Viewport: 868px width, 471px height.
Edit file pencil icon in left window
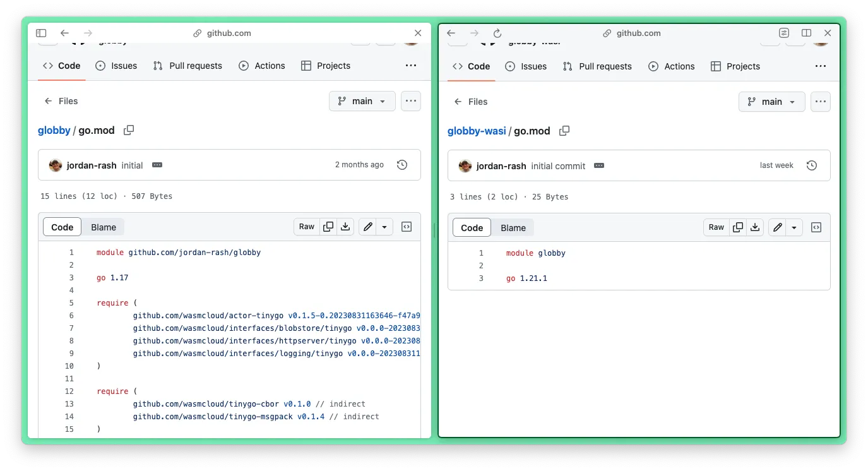(x=368, y=227)
